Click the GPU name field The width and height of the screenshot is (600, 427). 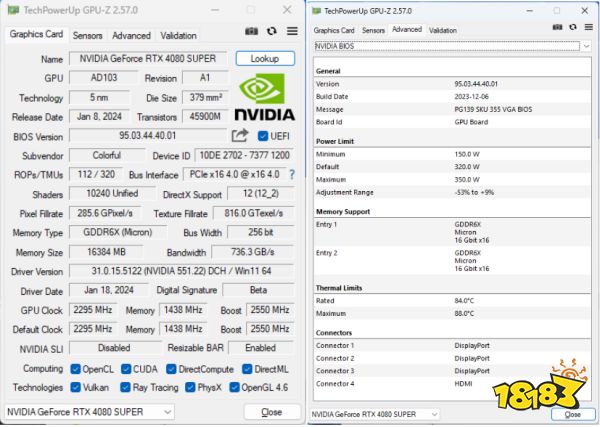pyautogui.click(x=148, y=59)
